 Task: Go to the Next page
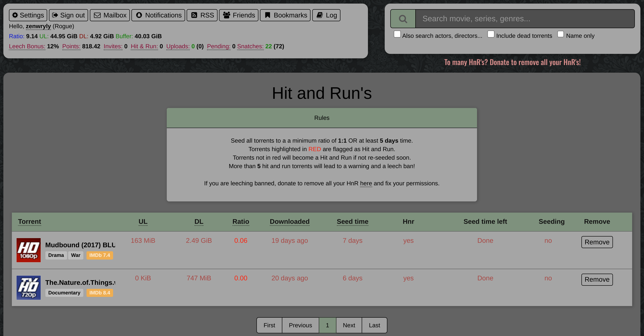[x=349, y=325]
